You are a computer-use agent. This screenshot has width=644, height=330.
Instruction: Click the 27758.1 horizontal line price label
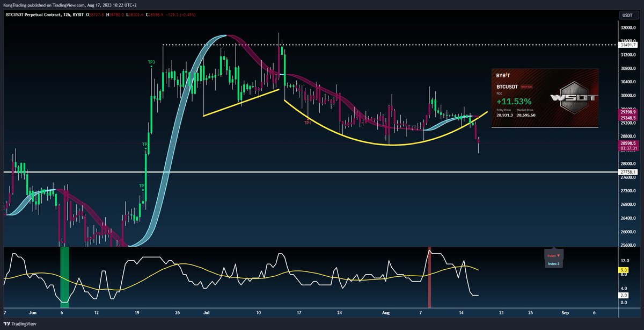pyautogui.click(x=627, y=172)
